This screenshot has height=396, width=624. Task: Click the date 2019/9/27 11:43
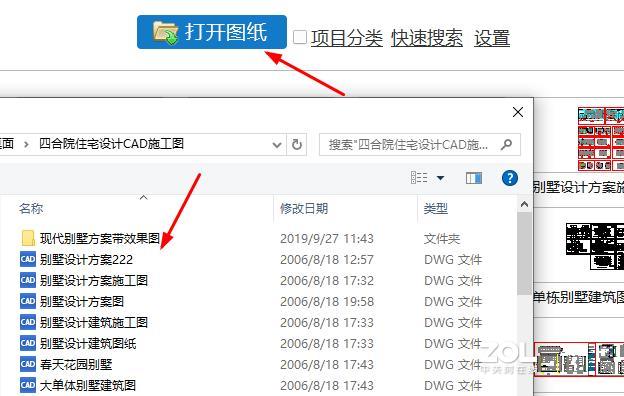(327, 239)
